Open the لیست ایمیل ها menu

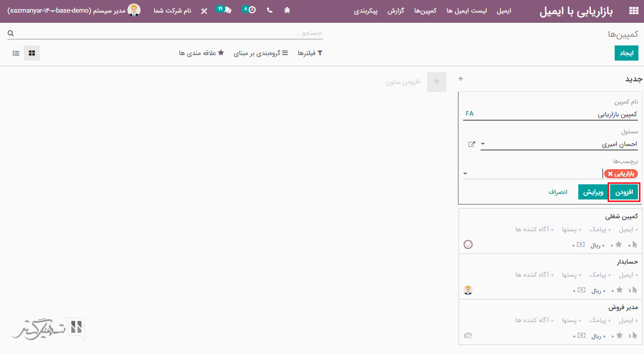pos(467,11)
